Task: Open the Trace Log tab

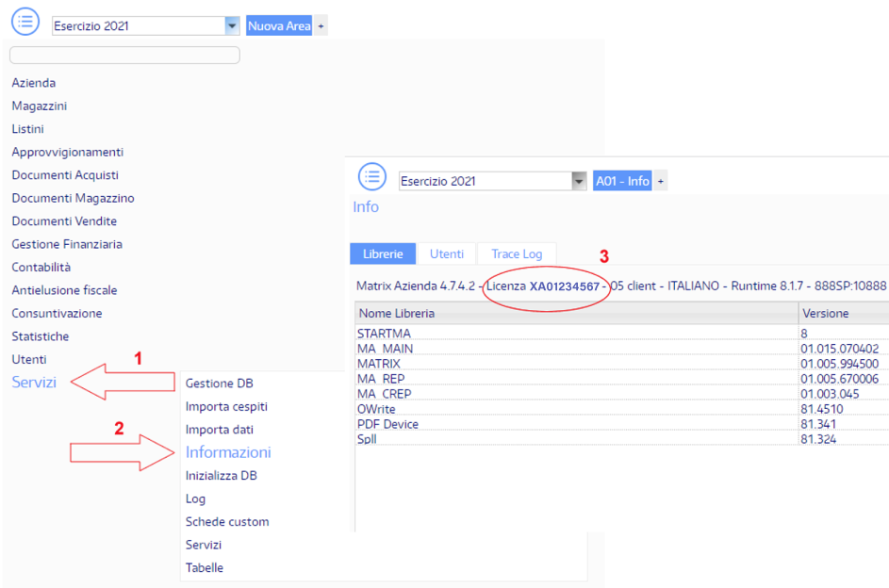Action: point(516,253)
